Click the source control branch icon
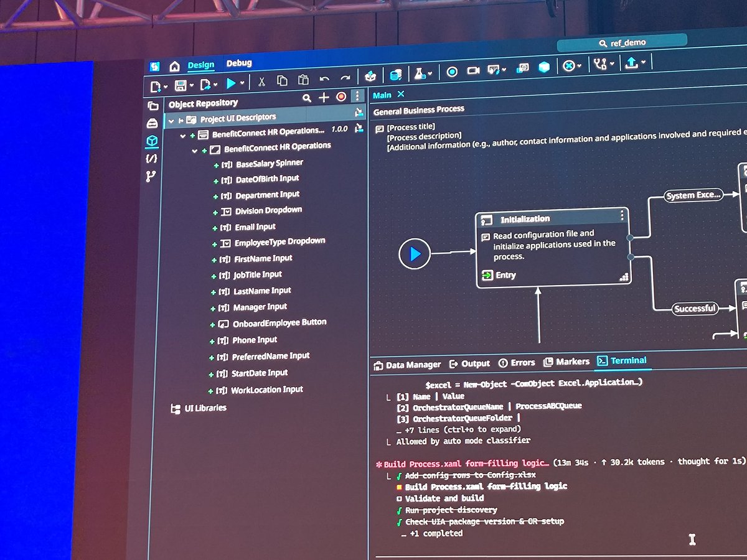 (x=600, y=64)
